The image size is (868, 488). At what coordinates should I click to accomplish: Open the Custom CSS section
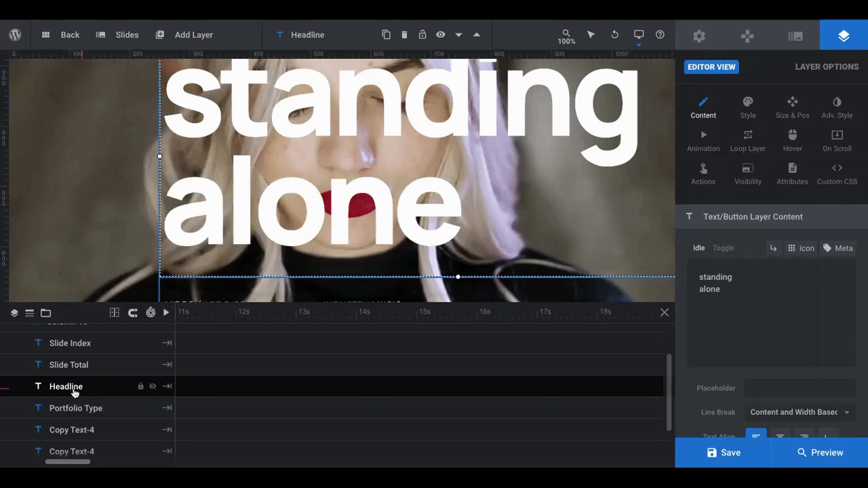[x=837, y=174]
